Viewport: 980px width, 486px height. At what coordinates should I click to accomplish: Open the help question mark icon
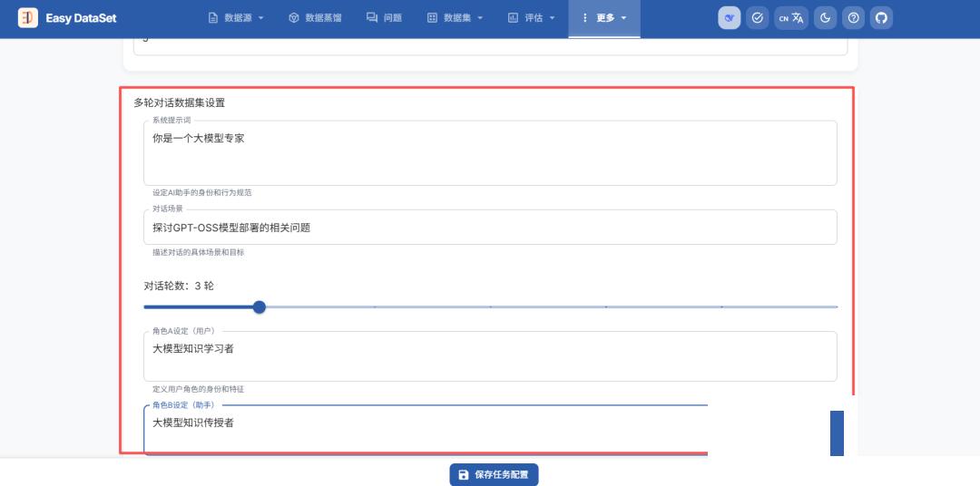(853, 18)
